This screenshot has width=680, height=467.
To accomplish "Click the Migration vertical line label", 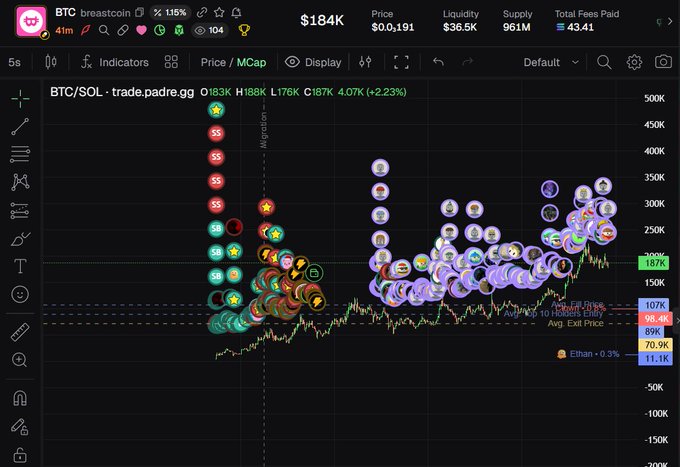I will (263, 130).
